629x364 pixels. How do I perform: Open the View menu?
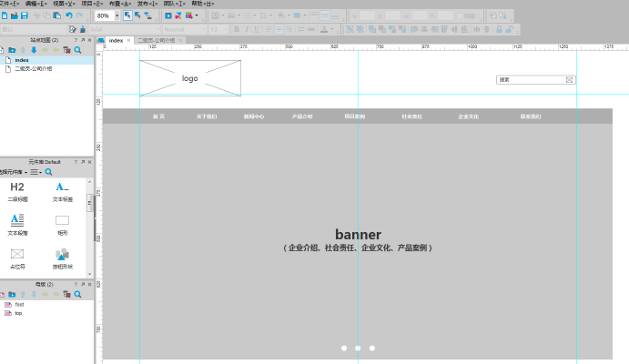point(65,4)
